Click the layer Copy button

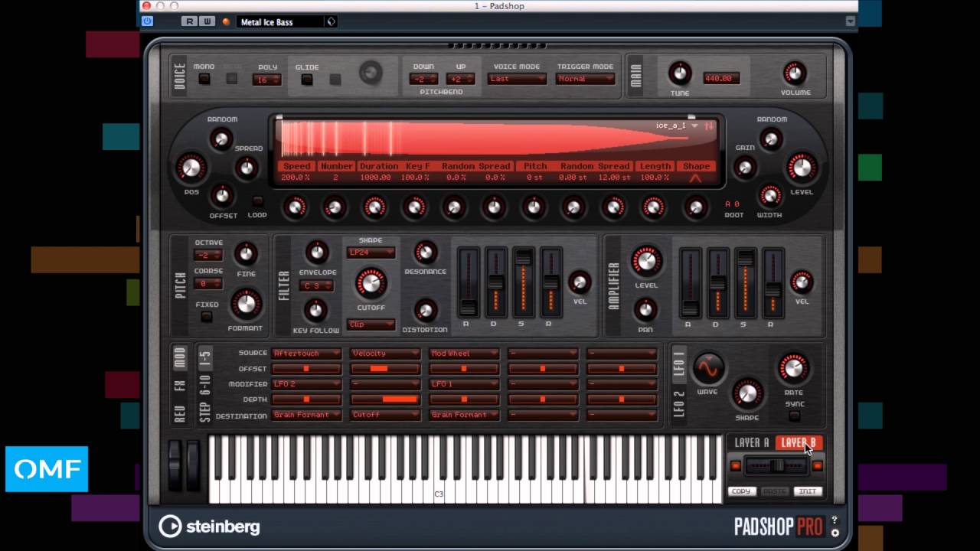[740, 491]
